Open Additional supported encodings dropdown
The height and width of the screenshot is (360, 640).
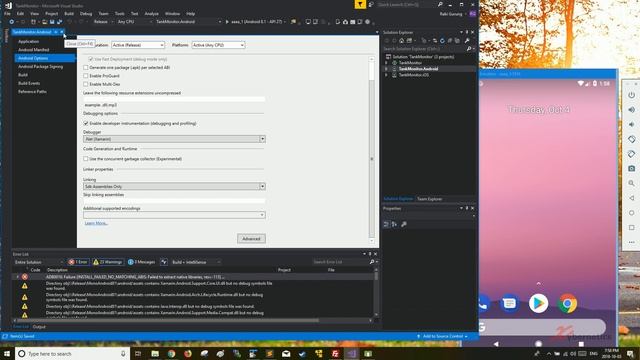pyautogui.click(x=174, y=215)
